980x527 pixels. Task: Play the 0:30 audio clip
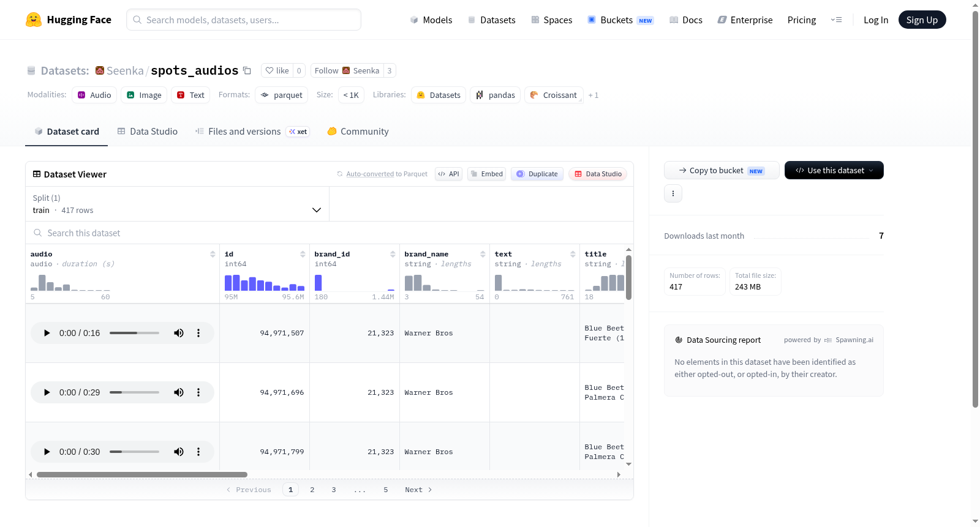47,452
